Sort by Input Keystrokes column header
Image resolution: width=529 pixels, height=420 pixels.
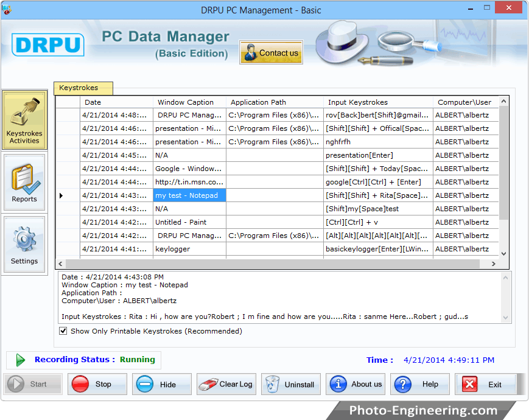pos(378,102)
